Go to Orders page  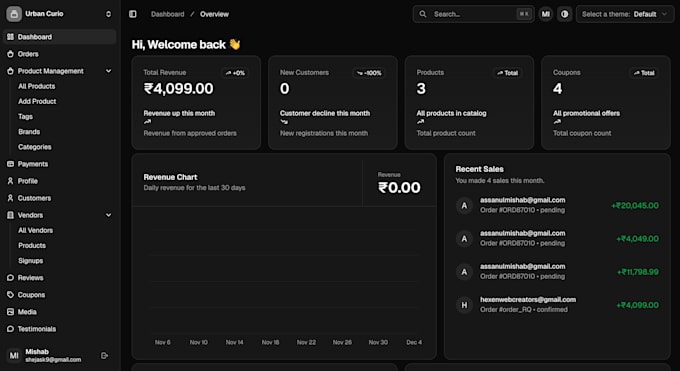(59, 54)
